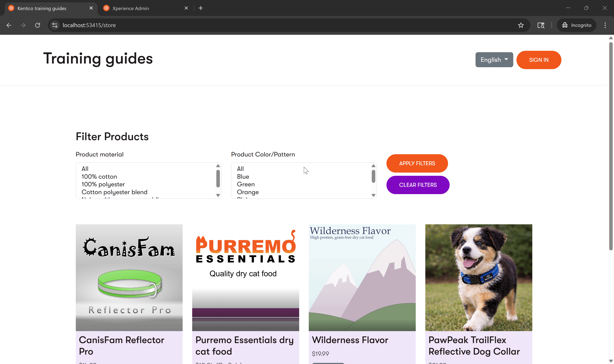The width and height of the screenshot is (614, 364).
Task: Choose All under Product material
Action: click(85, 168)
